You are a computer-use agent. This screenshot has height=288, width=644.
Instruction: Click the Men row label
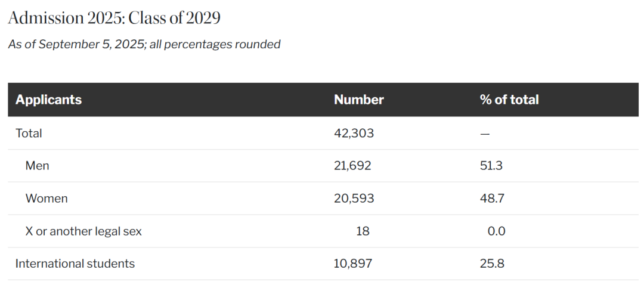tap(37, 166)
